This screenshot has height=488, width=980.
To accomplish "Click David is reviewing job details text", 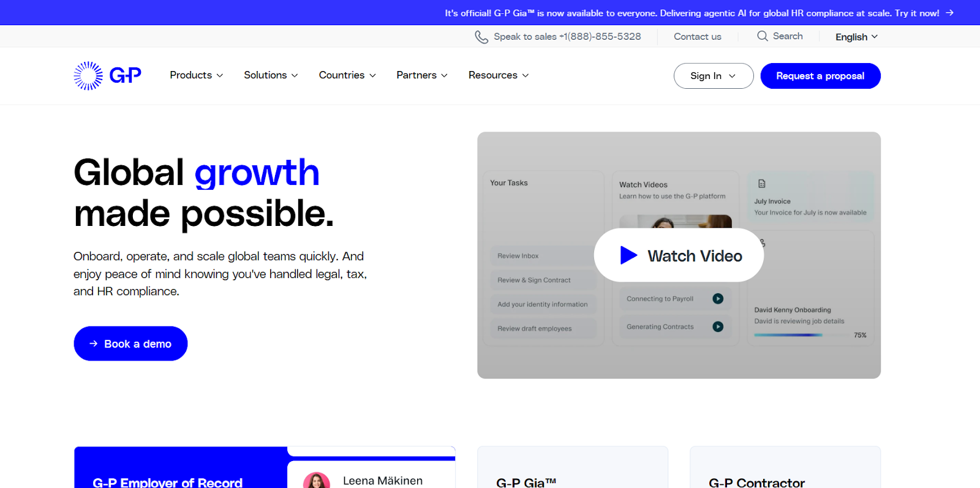I will pyautogui.click(x=799, y=321).
